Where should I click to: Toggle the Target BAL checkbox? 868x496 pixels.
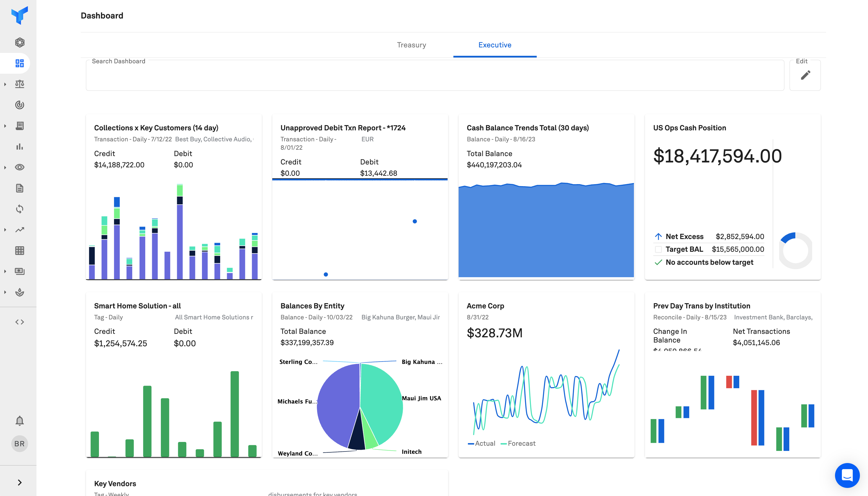coord(658,249)
